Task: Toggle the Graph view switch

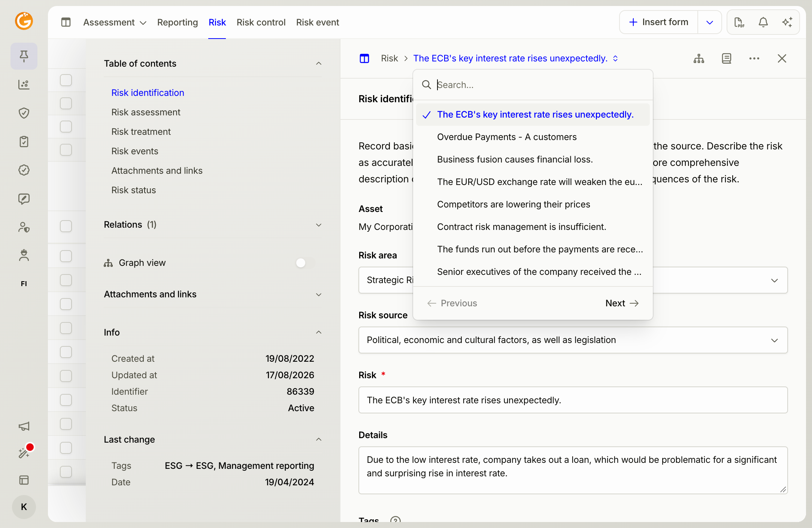Action: pyautogui.click(x=306, y=263)
